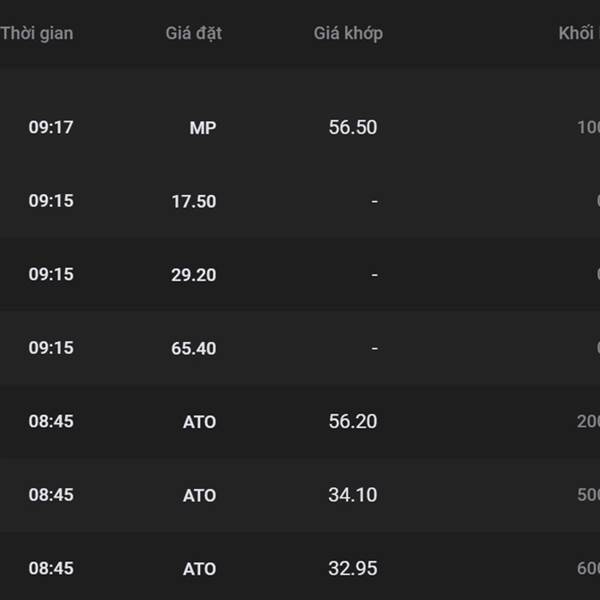This screenshot has width=600, height=600.
Task: Click the Giá đặt column header
Action: tap(193, 33)
